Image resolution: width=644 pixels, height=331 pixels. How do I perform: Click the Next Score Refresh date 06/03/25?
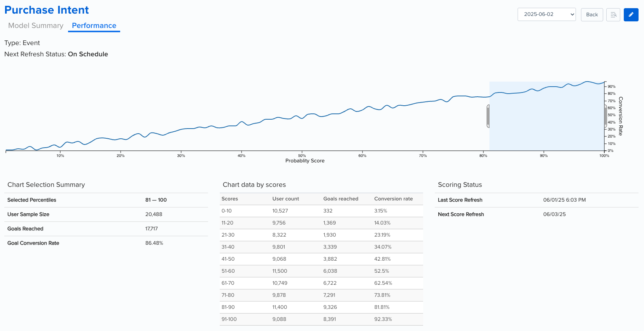[555, 214]
